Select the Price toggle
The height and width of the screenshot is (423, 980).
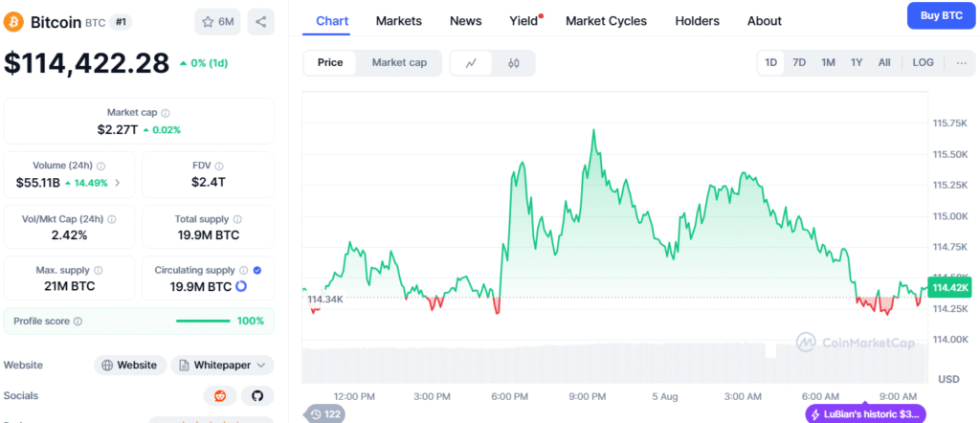click(330, 62)
